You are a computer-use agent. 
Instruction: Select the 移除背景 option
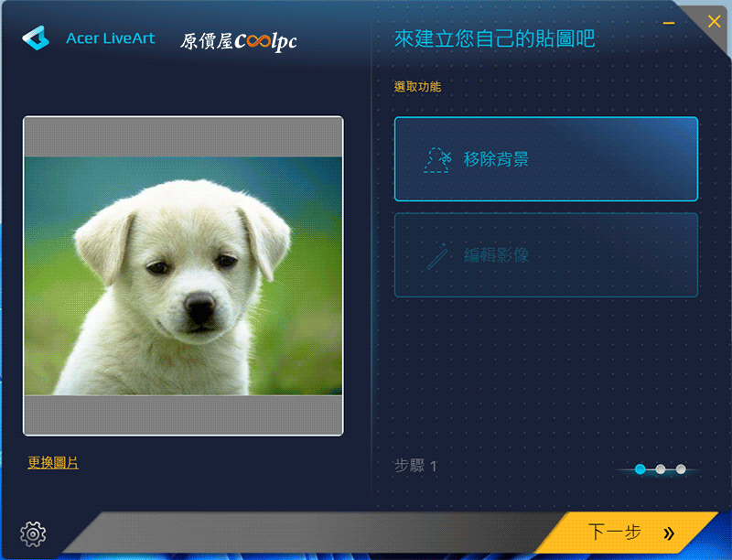545,159
